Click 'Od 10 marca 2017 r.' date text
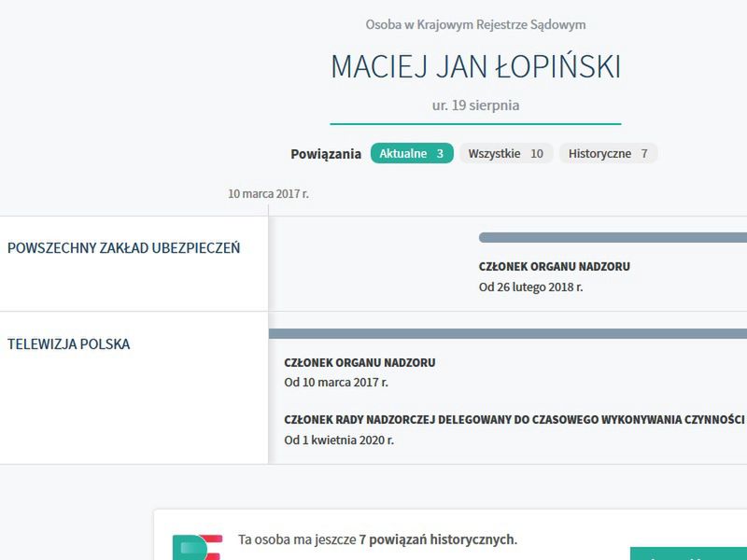 click(336, 383)
